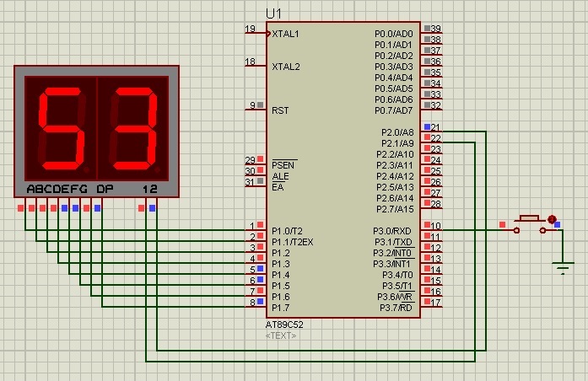Click the P1.4 pin label

click(x=281, y=275)
